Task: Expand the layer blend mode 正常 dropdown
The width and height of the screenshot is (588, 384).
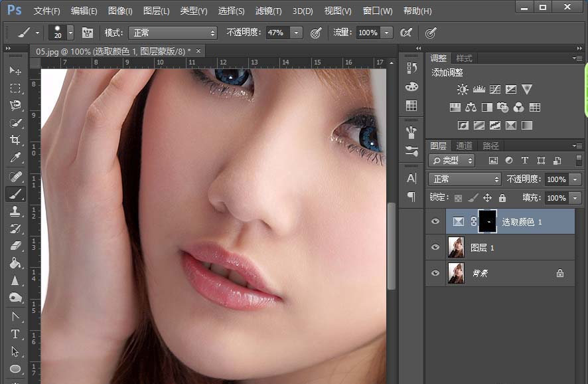Action: click(465, 179)
